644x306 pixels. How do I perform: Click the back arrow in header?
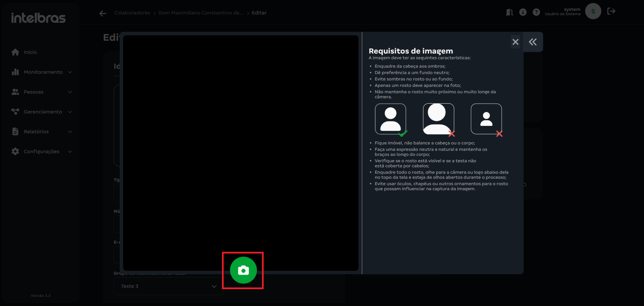103,13
